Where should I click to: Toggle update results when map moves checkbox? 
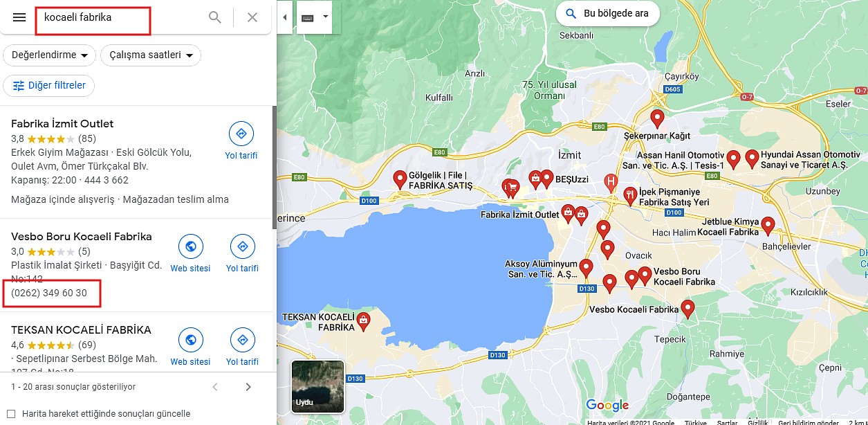click(x=11, y=414)
